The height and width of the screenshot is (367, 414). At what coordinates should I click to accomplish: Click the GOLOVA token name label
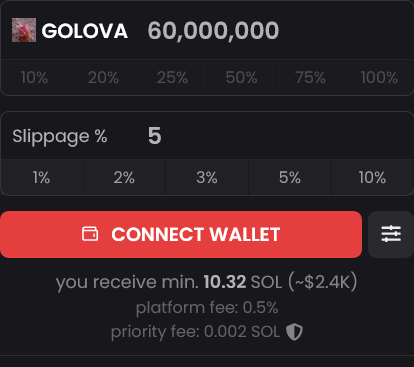(85, 31)
